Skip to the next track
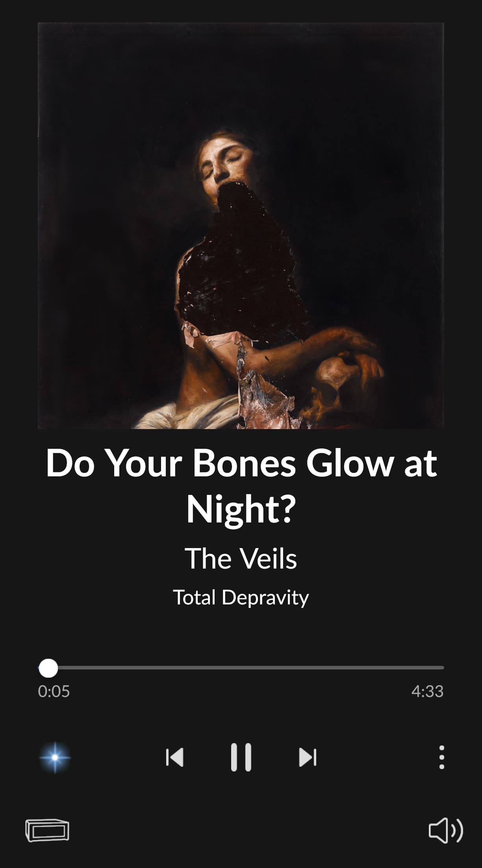Image resolution: width=482 pixels, height=868 pixels. (308, 757)
